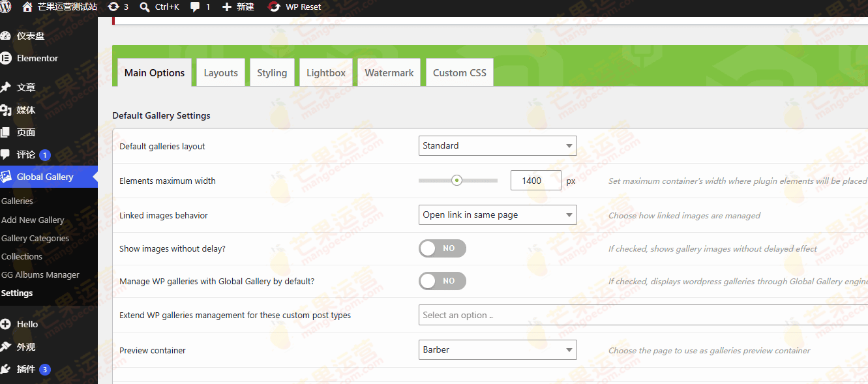Open the site home icon in admin bar

coord(27,7)
